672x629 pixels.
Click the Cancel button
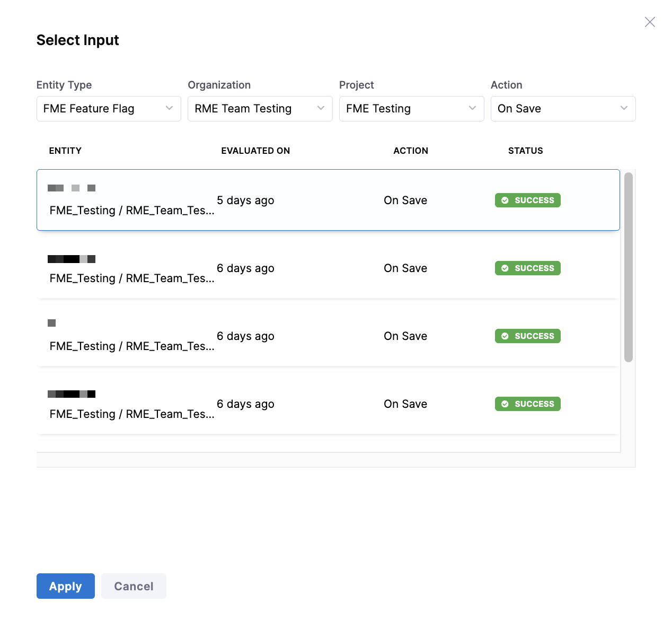point(133,586)
